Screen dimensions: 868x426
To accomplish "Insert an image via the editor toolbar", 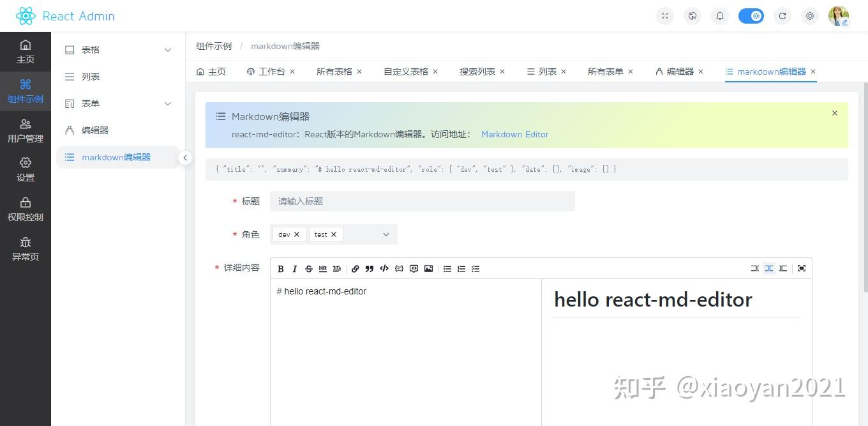I will (430, 268).
